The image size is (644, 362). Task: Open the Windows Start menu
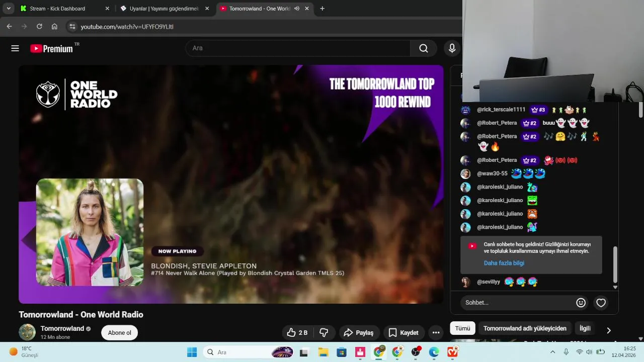(192, 352)
